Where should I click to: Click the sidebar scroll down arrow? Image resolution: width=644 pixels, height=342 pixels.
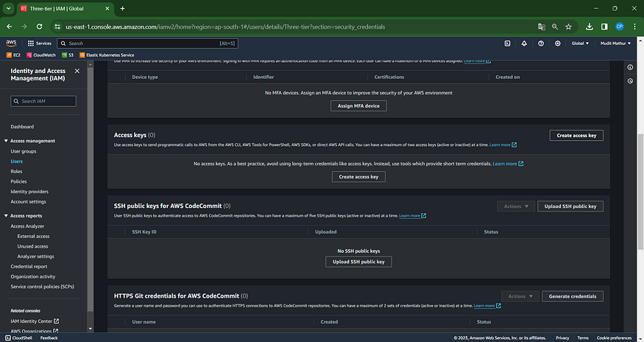91,329
